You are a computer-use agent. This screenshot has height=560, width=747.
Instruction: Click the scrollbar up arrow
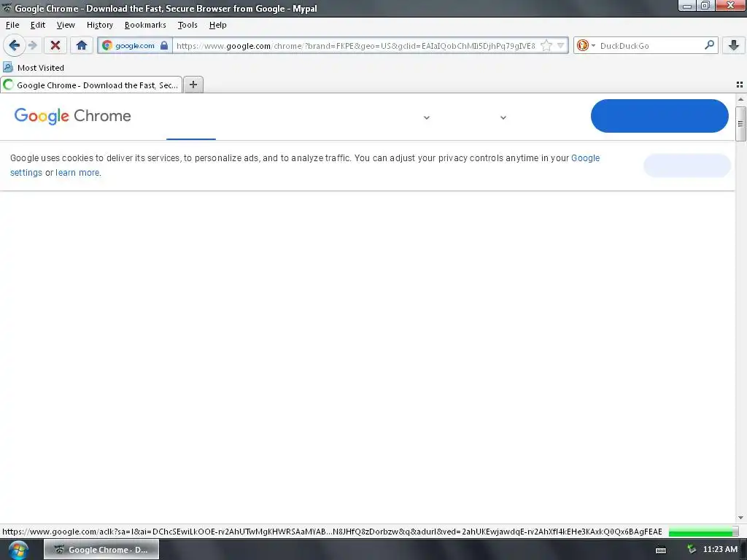740,99
